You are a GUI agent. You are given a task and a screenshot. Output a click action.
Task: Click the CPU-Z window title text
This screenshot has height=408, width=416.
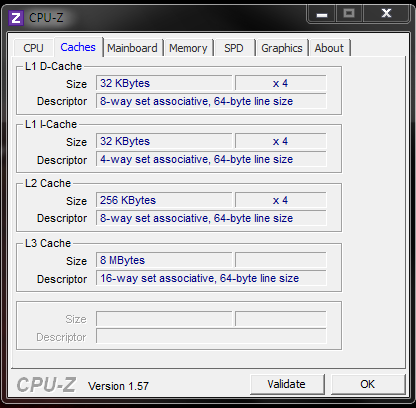[46, 17]
